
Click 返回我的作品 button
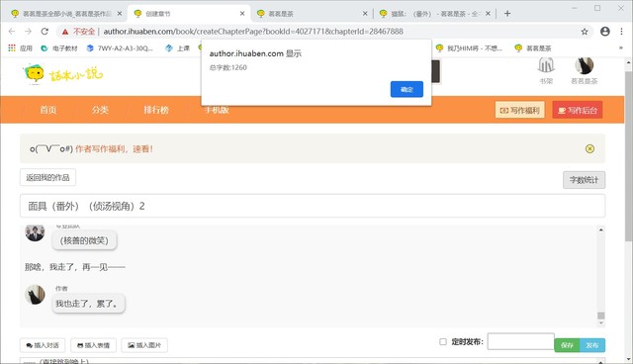click(x=47, y=177)
